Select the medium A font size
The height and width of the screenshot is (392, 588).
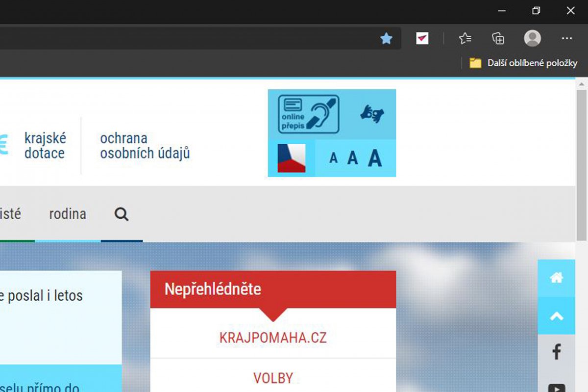352,158
